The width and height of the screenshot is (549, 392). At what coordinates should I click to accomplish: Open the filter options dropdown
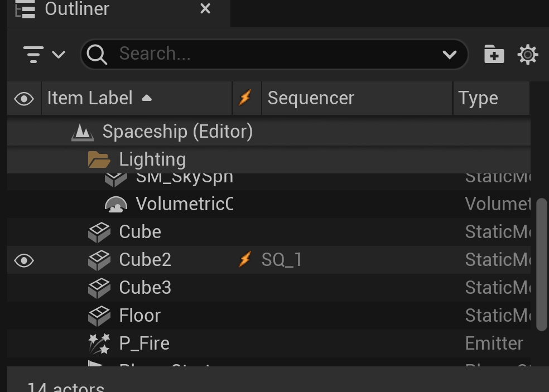tap(44, 54)
